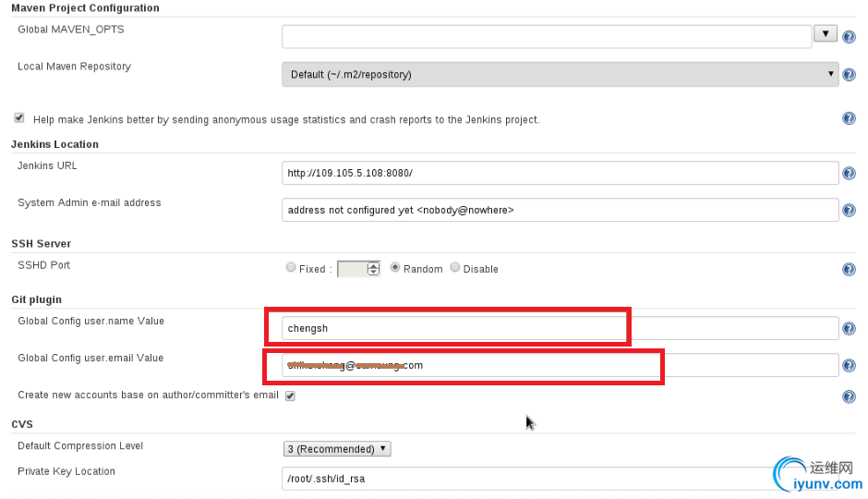Click the Jenkins Location section heading
The width and height of the screenshot is (868, 499).
(54, 144)
